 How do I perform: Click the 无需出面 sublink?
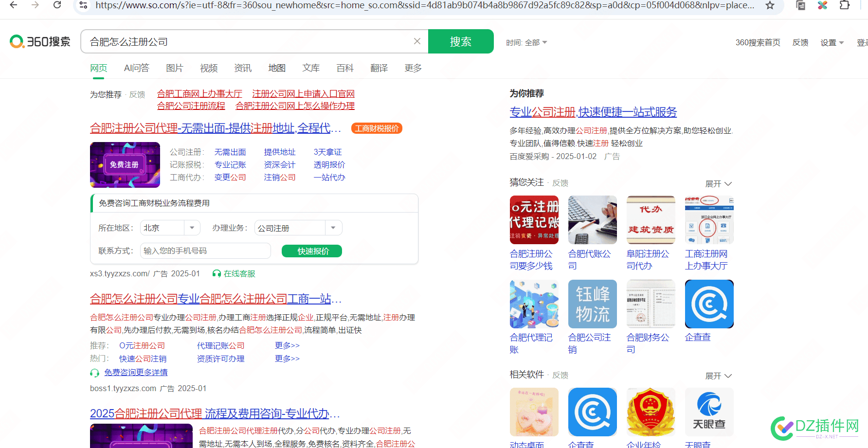tap(230, 152)
